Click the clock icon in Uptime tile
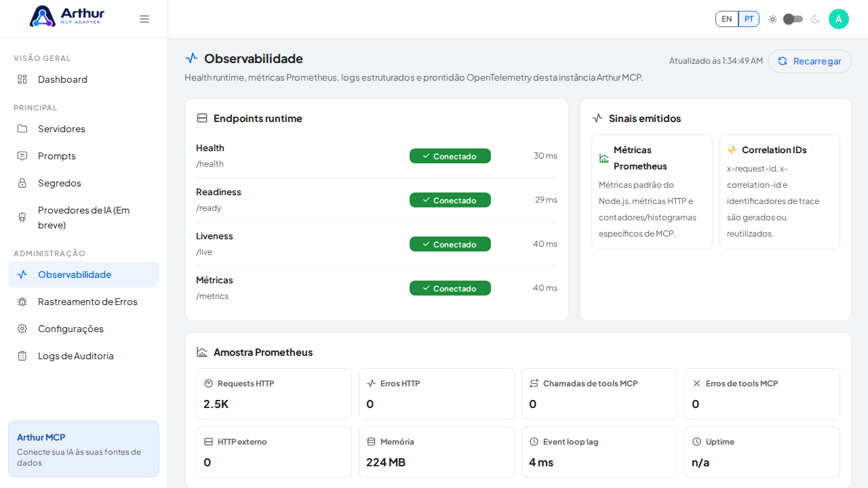 [696, 441]
